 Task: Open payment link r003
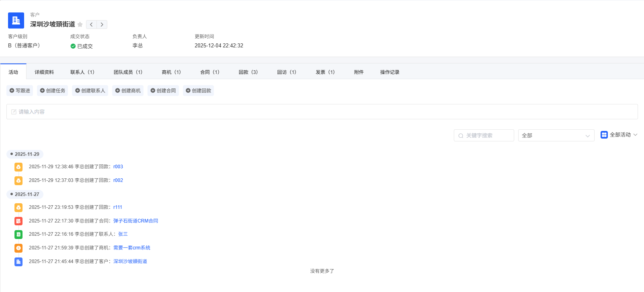[x=118, y=167]
